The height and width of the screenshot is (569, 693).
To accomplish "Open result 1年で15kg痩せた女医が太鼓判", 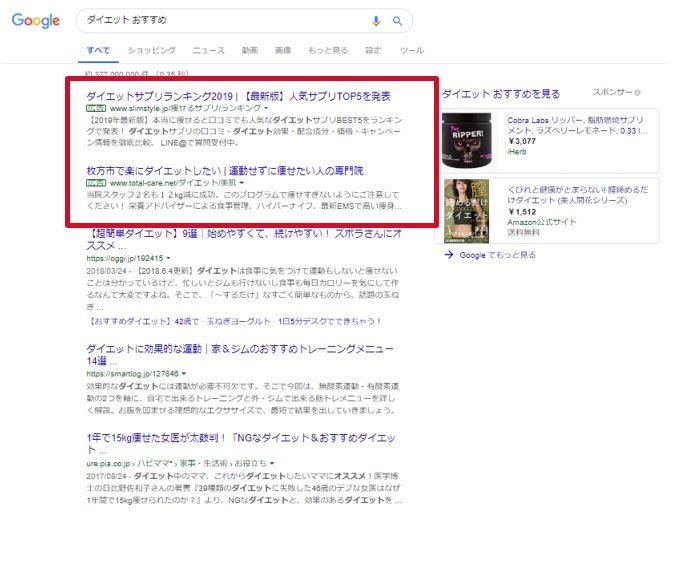I will click(x=241, y=443).
